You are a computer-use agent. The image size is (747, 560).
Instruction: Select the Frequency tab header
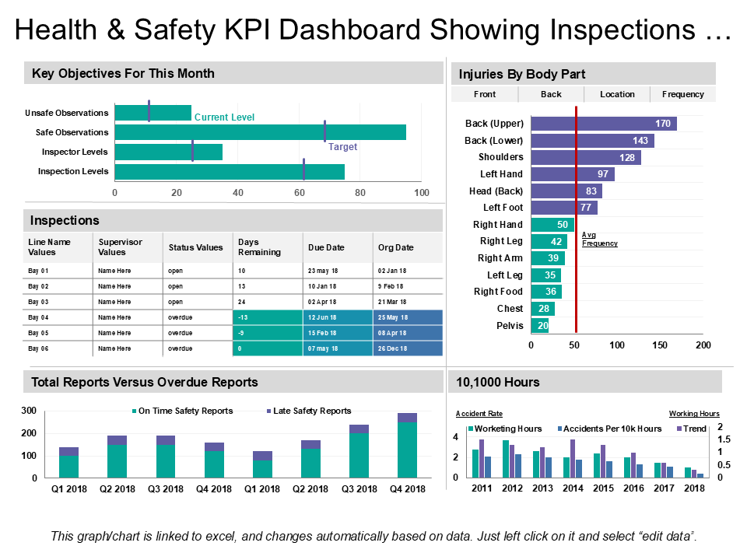(682, 94)
